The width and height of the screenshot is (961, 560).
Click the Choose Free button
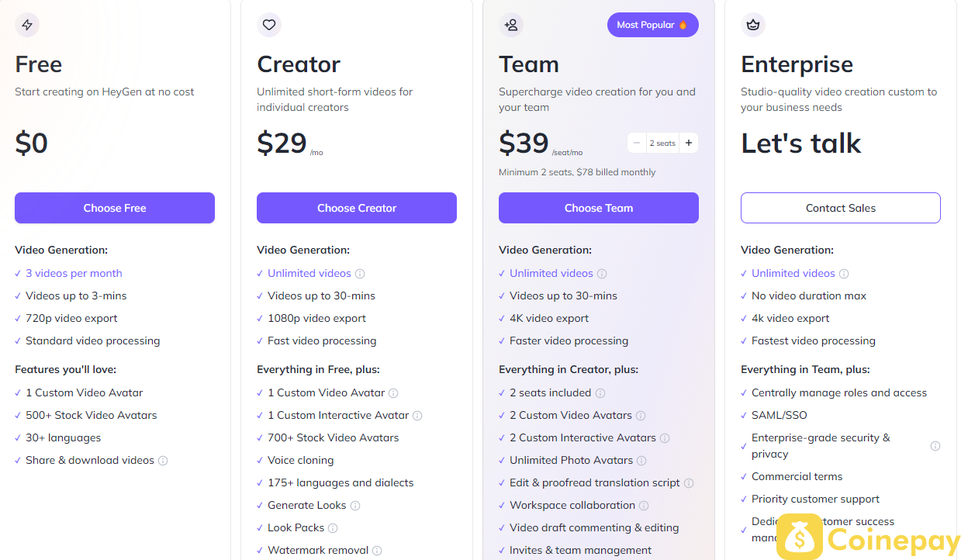point(115,208)
